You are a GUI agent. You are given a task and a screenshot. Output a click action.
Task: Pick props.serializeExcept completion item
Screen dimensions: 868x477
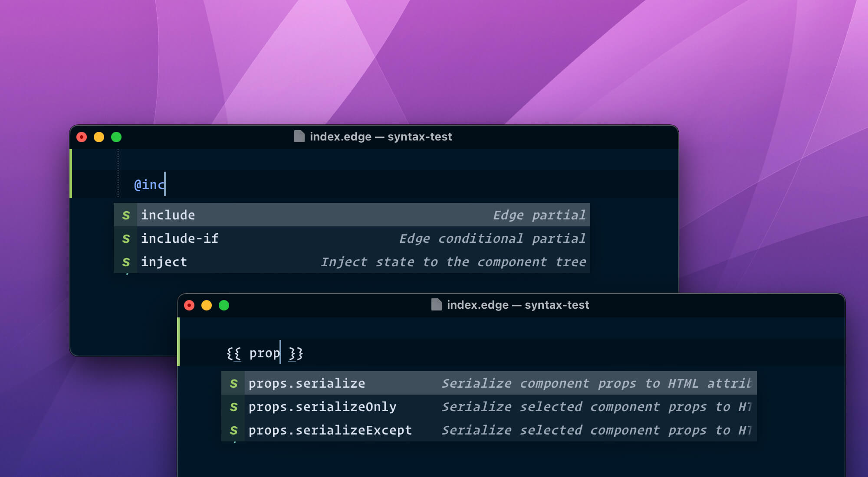pyautogui.click(x=330, y=430)
